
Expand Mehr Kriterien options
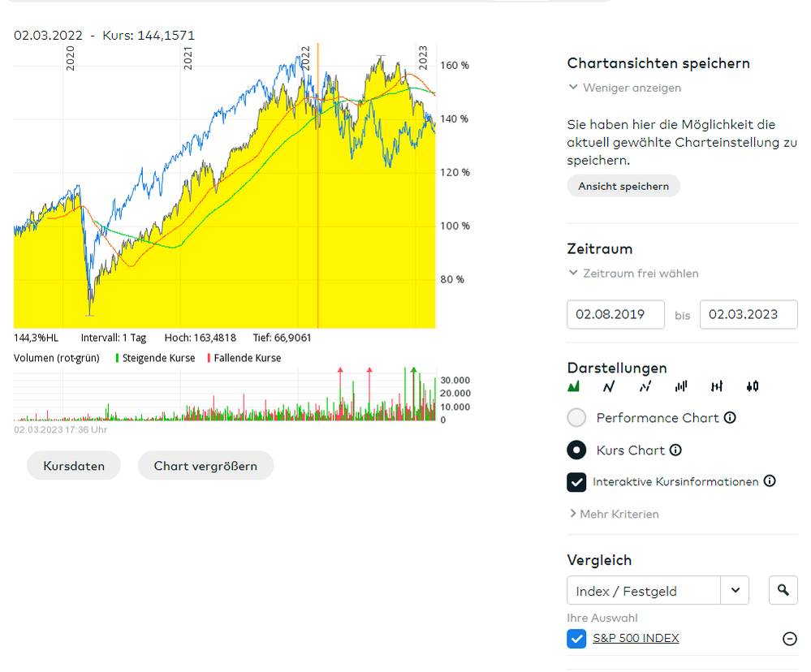615,514
